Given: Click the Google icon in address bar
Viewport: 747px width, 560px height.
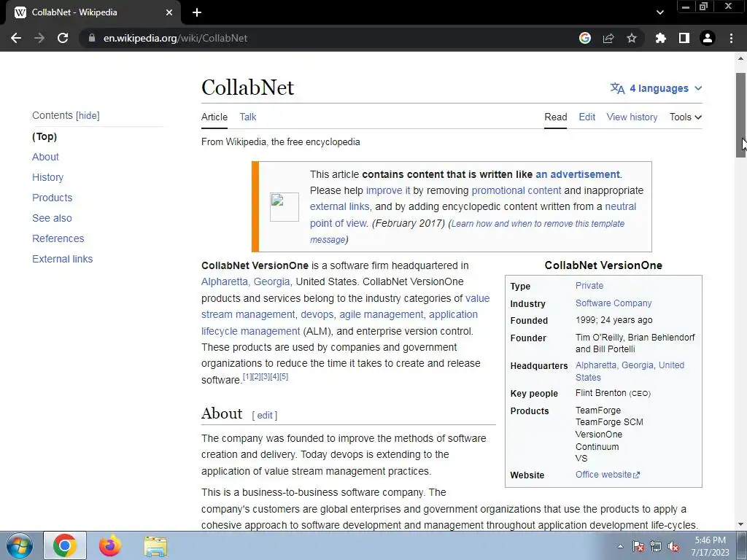Looking at the screenshot, I should point(585,38).
